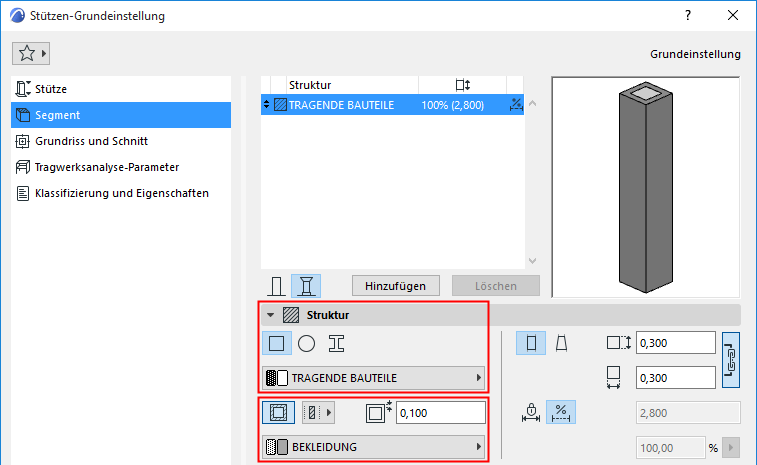Collapse the Struktur section
The image size is (757, 465).
coord(270,315)
